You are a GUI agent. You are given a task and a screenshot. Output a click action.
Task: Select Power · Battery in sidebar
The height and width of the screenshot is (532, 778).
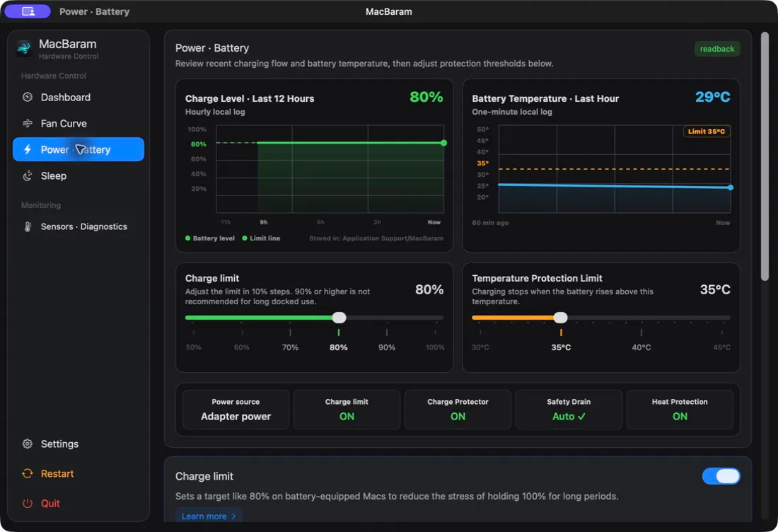(x=79, y=149)
